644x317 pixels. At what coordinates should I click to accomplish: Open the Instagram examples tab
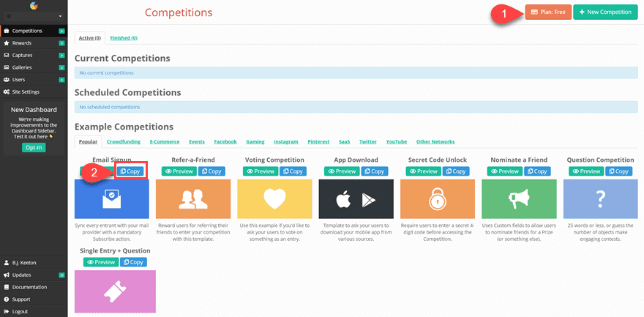(x=286, y=141)
